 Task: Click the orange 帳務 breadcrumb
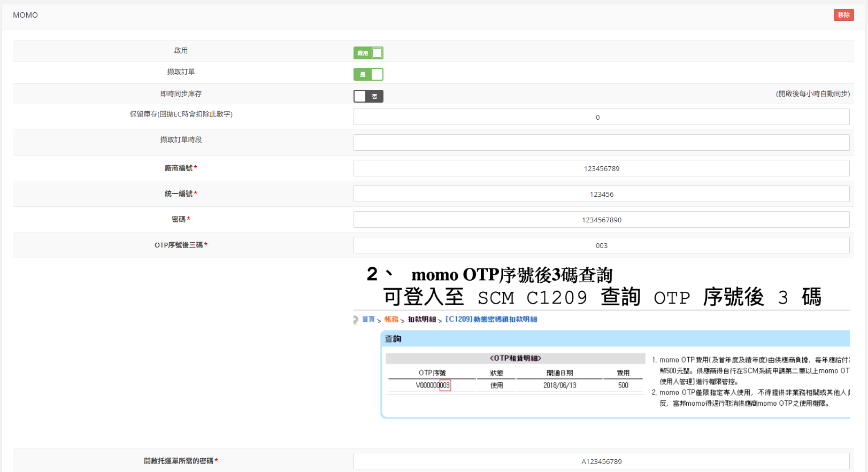(x=391, y=319)
